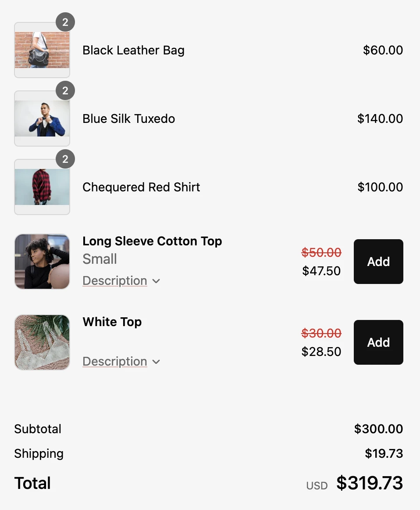Click the White Top product image
The height and width of the screenshot is (510, 420).
point(42,342)
